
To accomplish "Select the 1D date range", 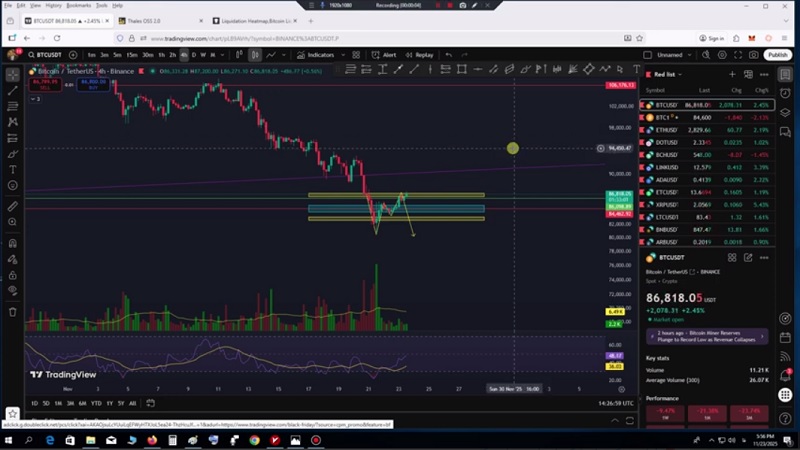I will tap(34, 403).
